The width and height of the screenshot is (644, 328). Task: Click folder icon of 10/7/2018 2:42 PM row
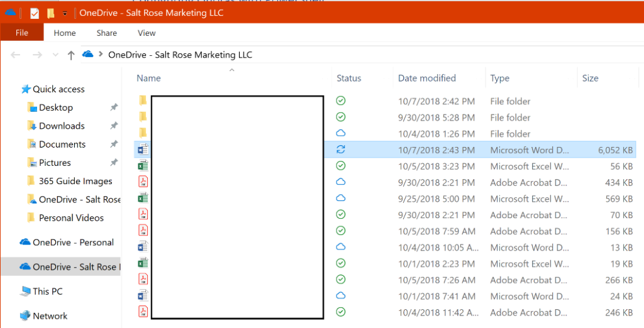coord(143,101)
